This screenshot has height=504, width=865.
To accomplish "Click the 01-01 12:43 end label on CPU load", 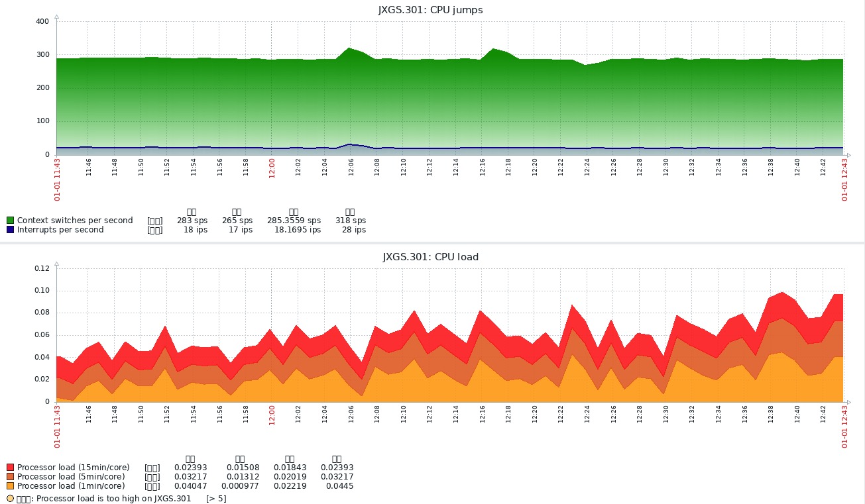I will tap(845, 427).
